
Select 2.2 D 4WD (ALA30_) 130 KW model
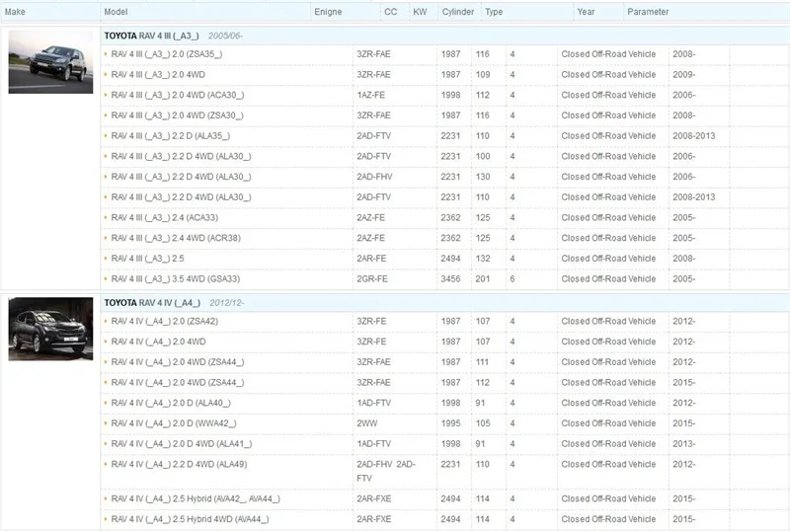[x=182, y=177]
